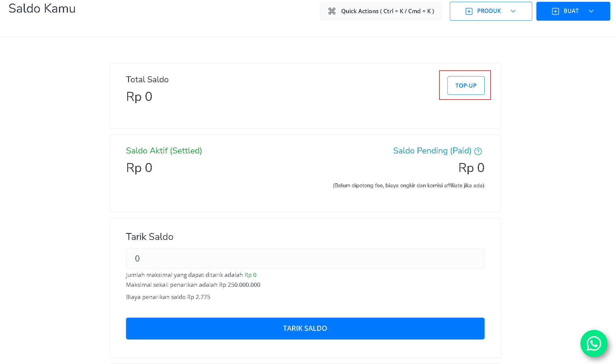Submit withdrawal with TARIK SALDO button

(305, 328)
